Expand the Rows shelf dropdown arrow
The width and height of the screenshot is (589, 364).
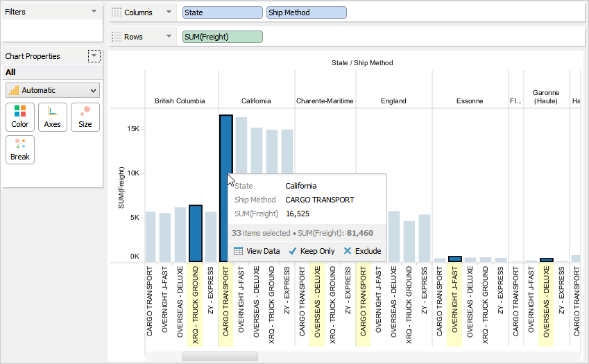pyautogui.click(x=169, y=37)
